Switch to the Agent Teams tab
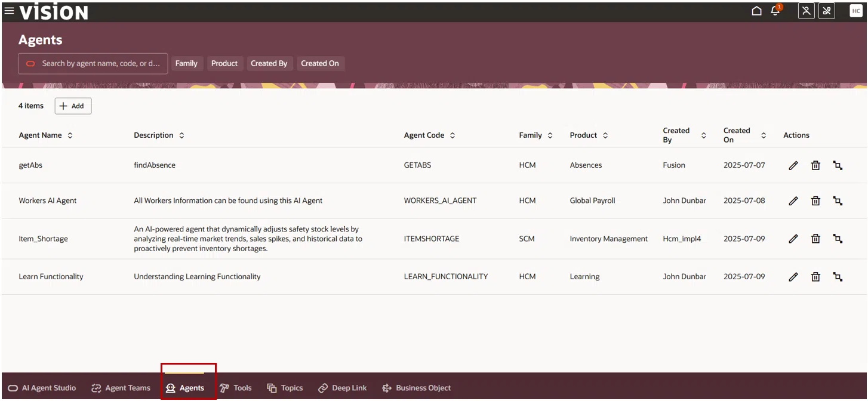 coord(121,388)
